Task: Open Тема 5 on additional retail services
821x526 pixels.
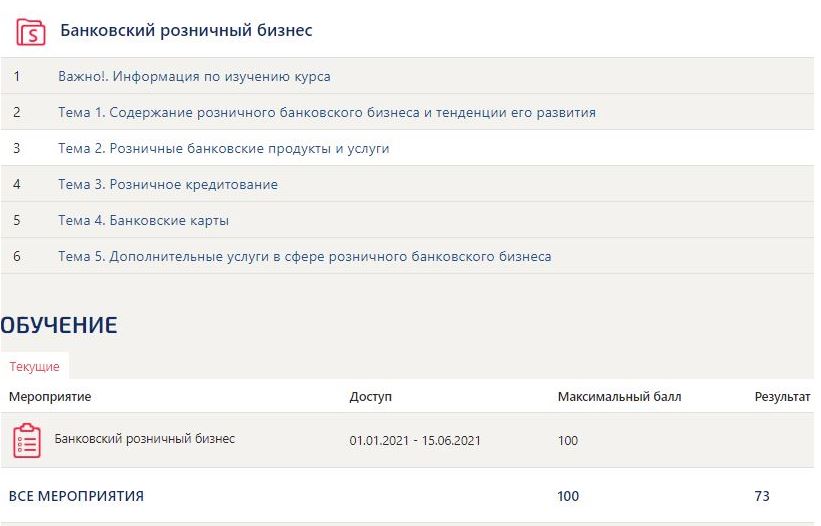Action: (x=304, y=256)
